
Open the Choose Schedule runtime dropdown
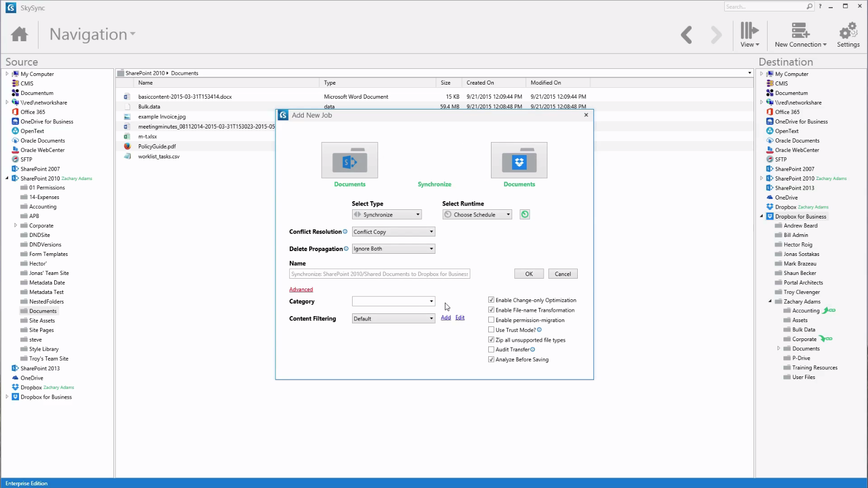coord(477,215)
